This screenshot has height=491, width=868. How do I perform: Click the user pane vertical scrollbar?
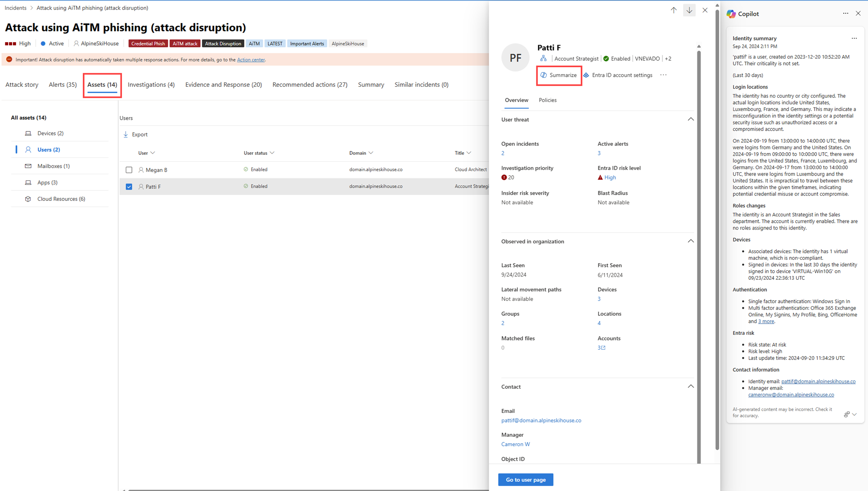(x=699, y=260)
